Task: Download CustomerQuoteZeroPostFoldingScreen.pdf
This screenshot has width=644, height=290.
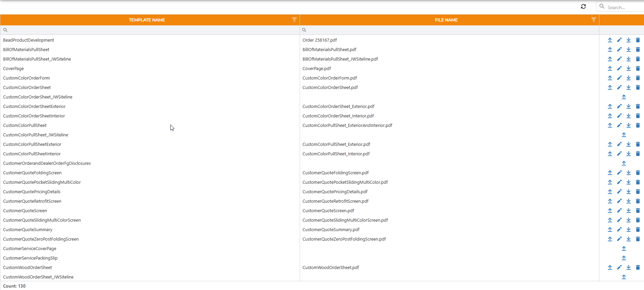Action: click(x=628, y=239)
